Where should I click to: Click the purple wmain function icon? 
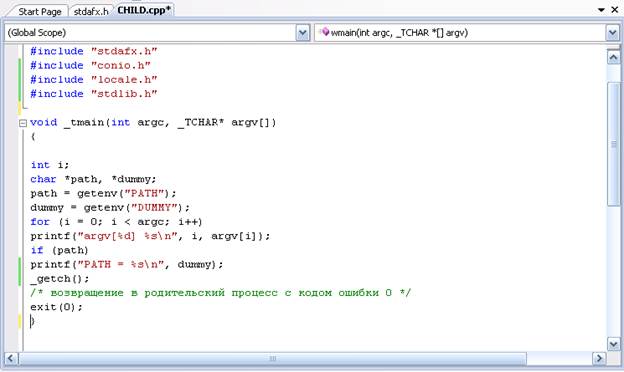coord(325,31)
